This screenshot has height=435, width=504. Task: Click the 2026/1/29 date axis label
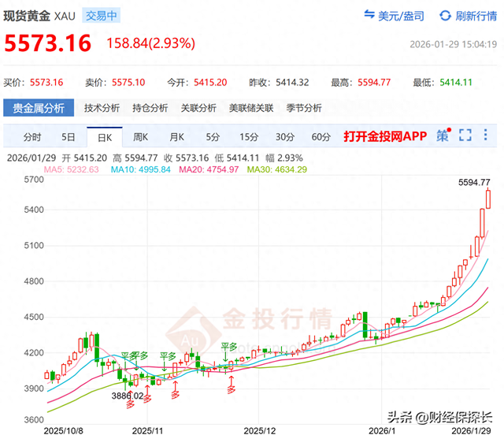click(471, 430)
